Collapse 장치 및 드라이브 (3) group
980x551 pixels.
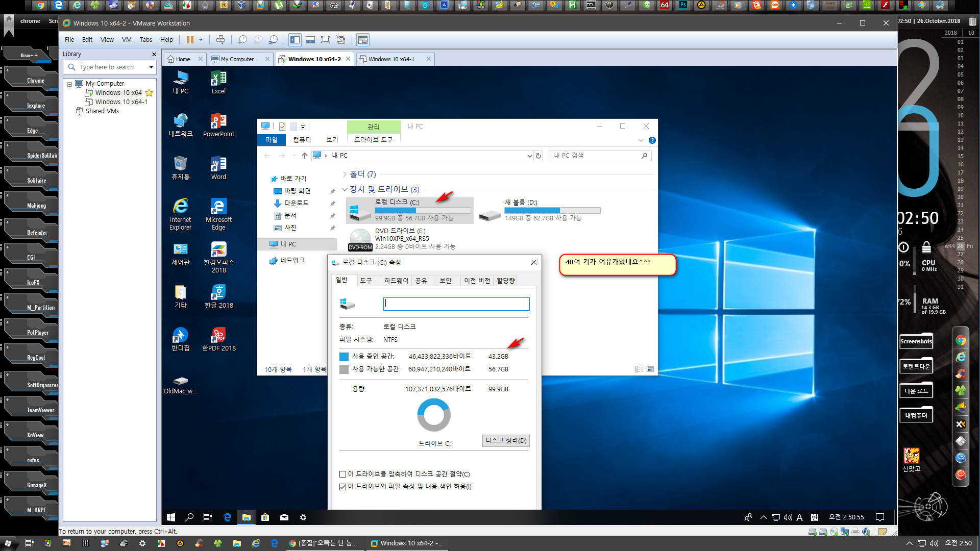tap(345, 189)
